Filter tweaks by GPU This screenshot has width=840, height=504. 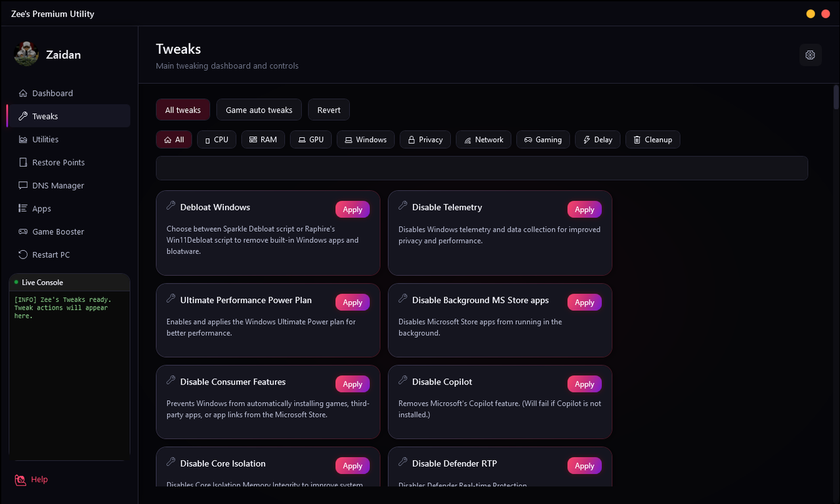click(311, 139)
